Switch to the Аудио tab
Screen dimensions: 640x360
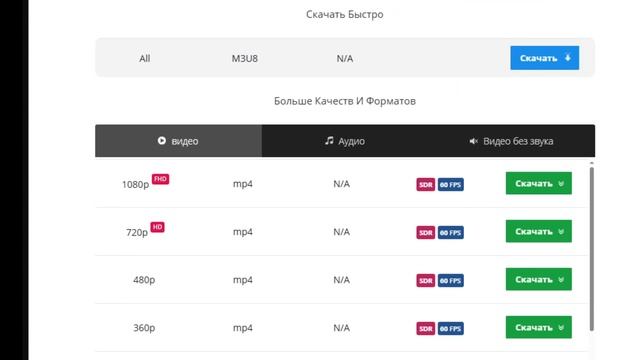point(345,141)
